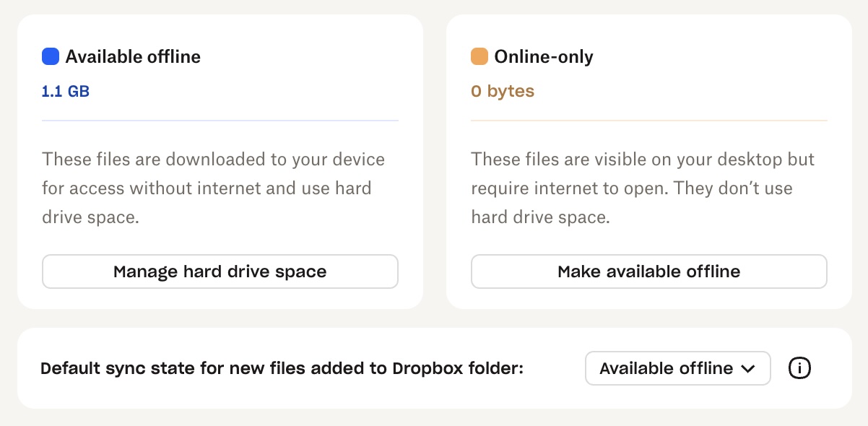Open the default sync state dropdown

tap(677, 368)
